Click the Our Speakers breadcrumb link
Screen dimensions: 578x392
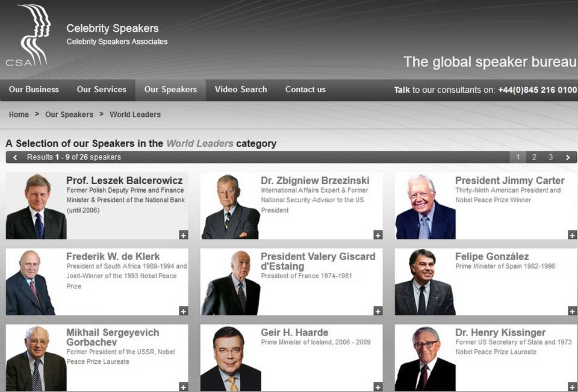pos(69,114)
